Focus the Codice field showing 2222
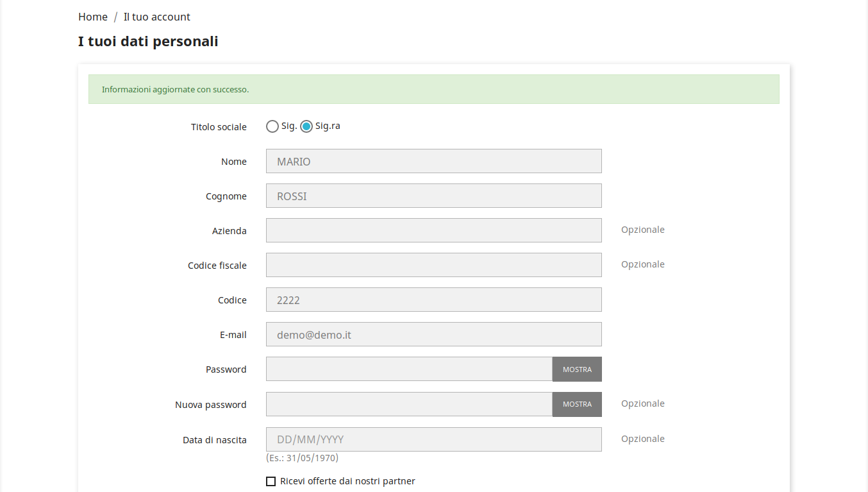 coord(434,300)
